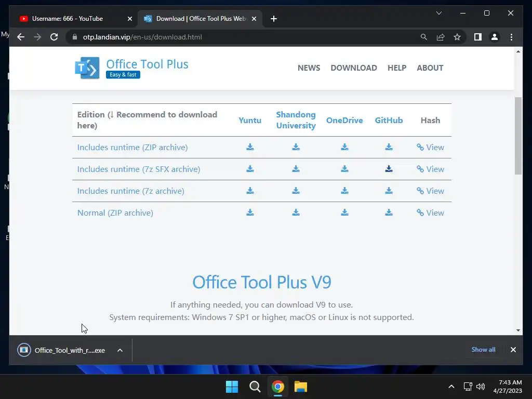Download Normal ZIP archive from Shandong University
The height and width of the screenshot is (399, 532).
click(296, 212)
